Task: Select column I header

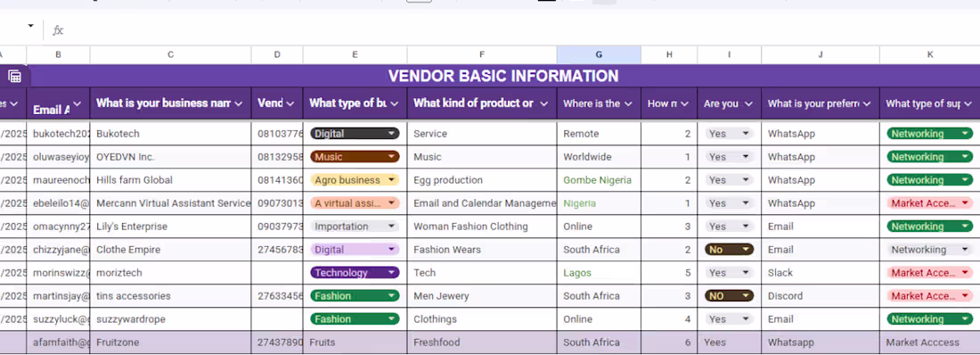Action: pyautogui.click(x=730, y=55)
